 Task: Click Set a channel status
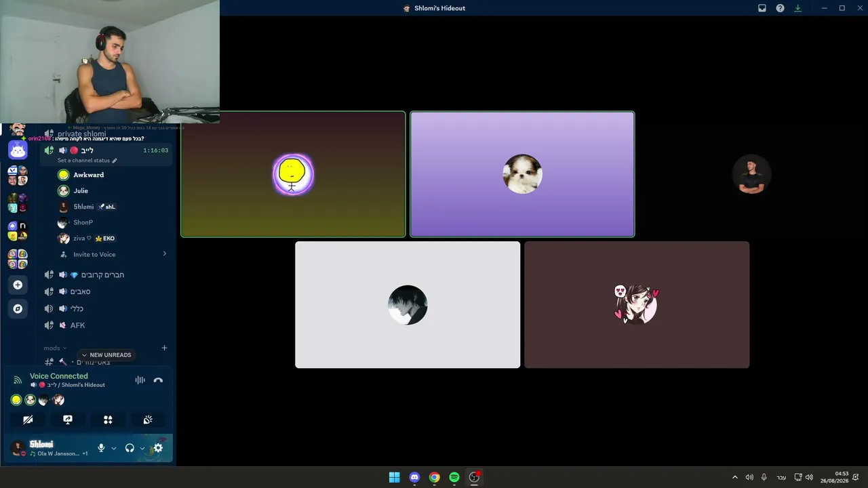83,161
